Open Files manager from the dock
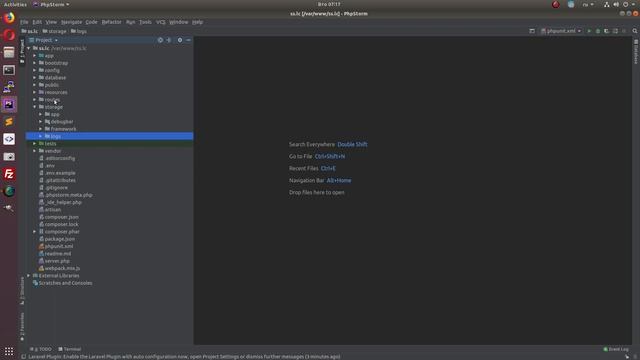Viewport: 640px width, 360px height. click(9, 53)
